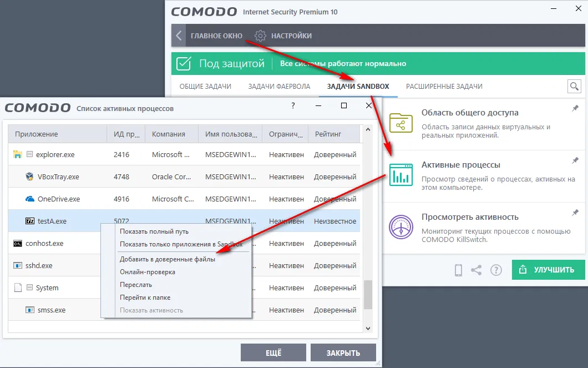Click the sshd.exe process name
This screenshot has height=368, width=588.
[39, 265]
